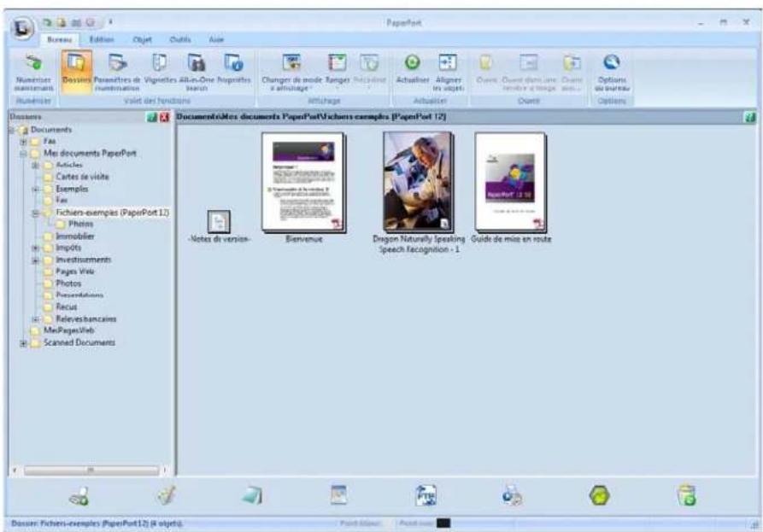Click the printer icon in the bottom Send To bar
Screen dimensions: 763x532
pyautogui.click(x=79, y=496)
